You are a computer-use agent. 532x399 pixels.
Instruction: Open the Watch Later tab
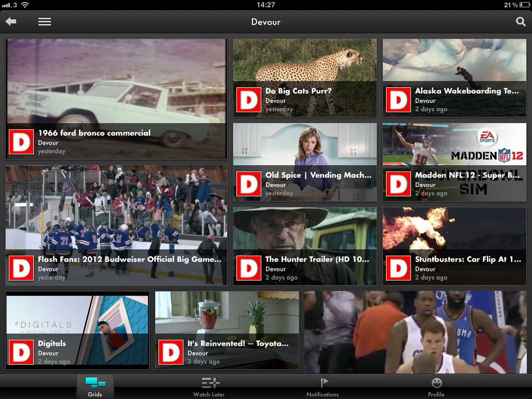point(209,387)
